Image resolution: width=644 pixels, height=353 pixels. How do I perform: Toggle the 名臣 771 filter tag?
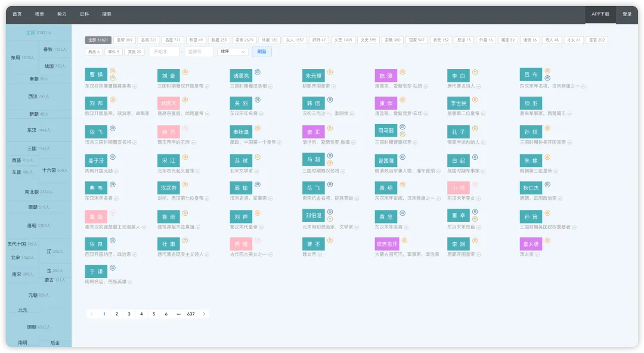(173, 40)
